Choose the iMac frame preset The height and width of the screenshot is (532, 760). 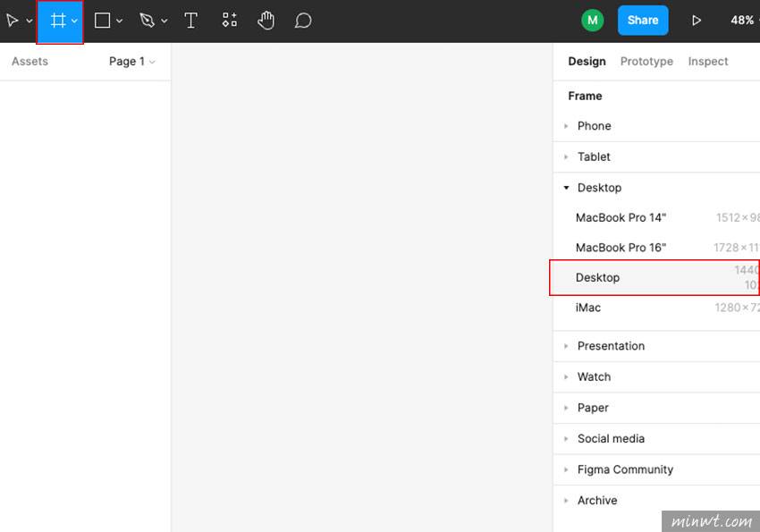[x=656, y=308]
